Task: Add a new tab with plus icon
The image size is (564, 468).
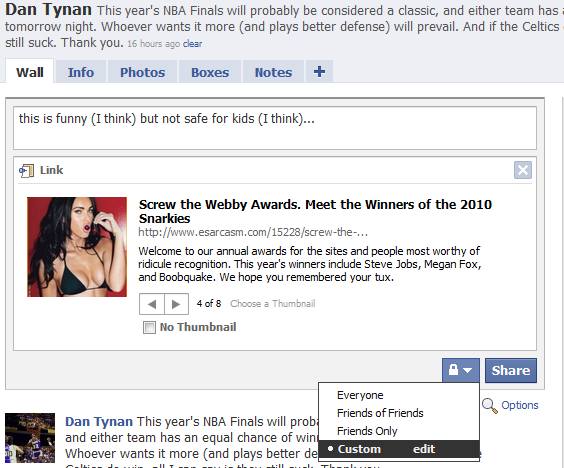Action: coord(319,72)
